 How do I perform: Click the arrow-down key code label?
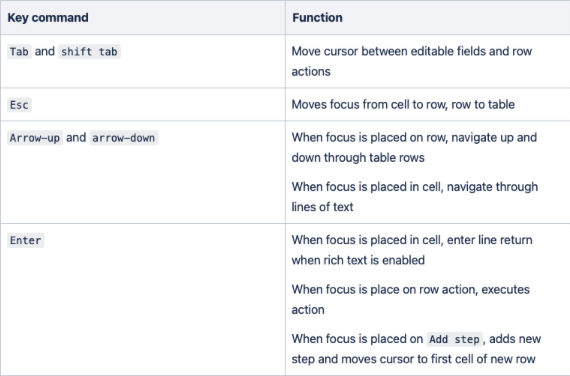coord(124,138)
